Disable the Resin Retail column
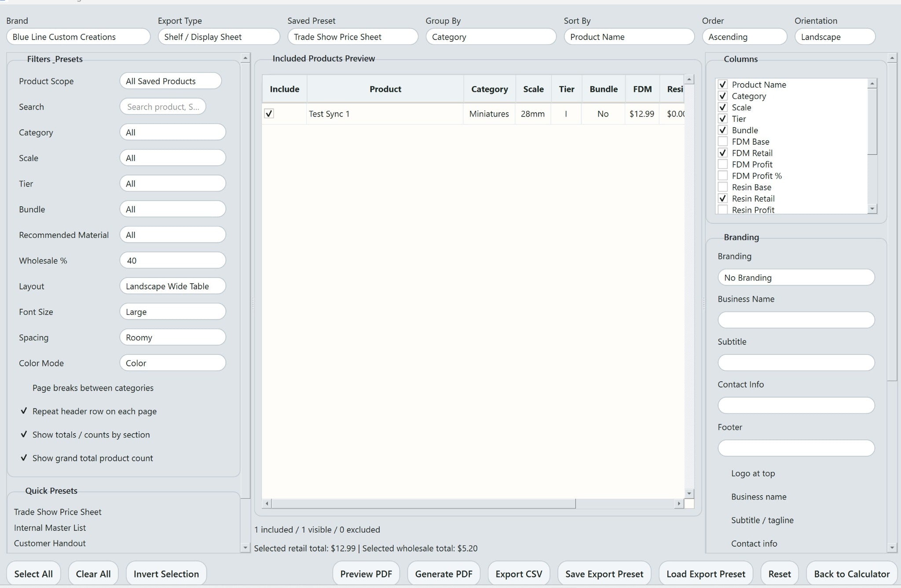The height and width of the screenshot is (588, 901). tap(723, 198)
